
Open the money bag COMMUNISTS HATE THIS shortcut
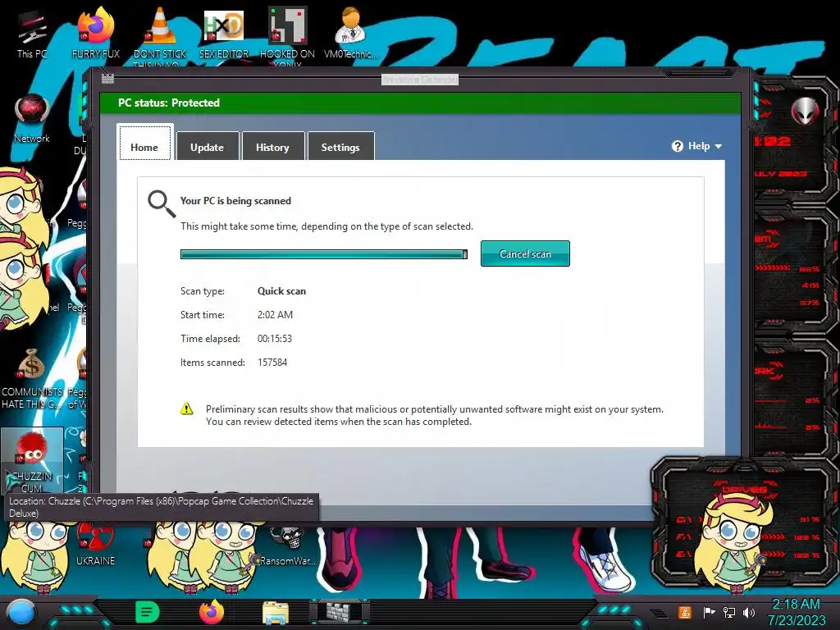pos(32,377)
